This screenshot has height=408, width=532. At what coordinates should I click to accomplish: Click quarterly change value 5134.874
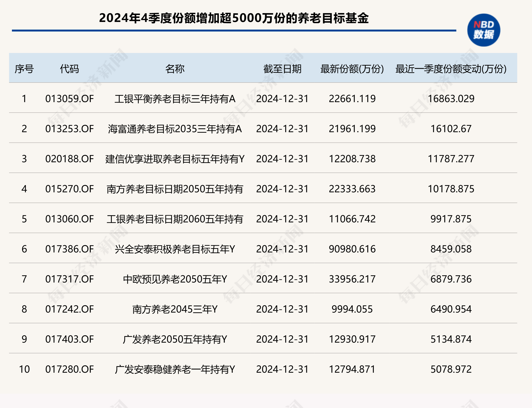451,340
